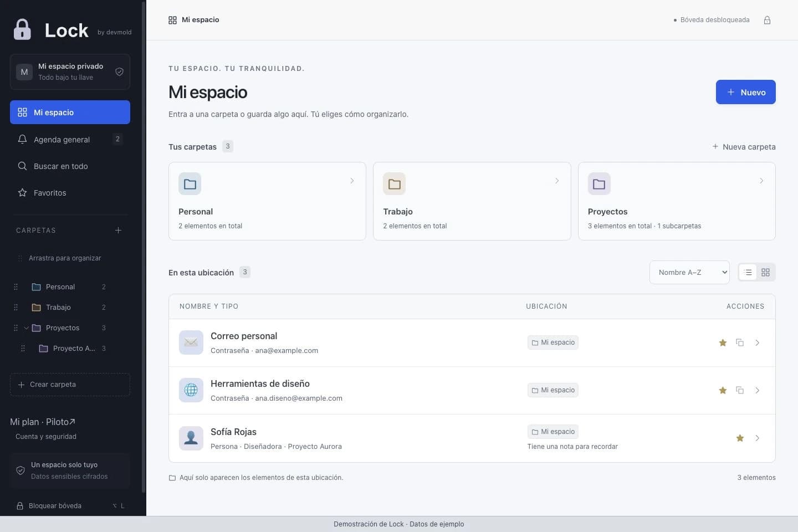Open Mi plan · Piloto link
The image size is (798, 532).
coord(43,422)
